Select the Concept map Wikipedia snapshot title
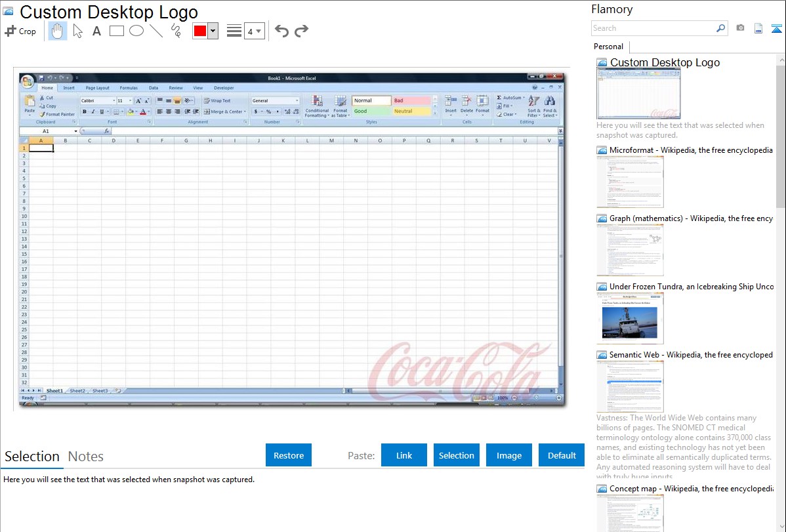Screen dimensions: 786x532 coord(691,489)
